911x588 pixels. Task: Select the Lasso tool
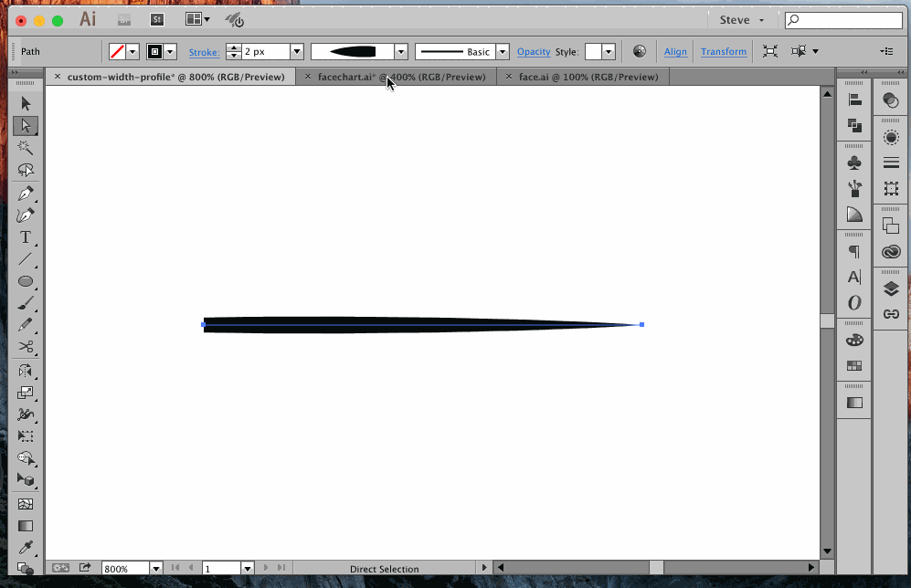(26, 170)
